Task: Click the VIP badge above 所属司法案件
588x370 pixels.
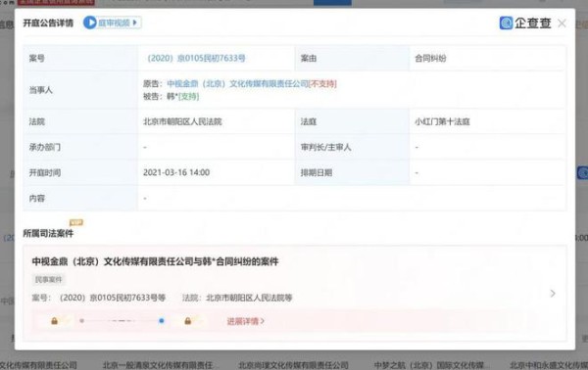Action: click(76, 222)
